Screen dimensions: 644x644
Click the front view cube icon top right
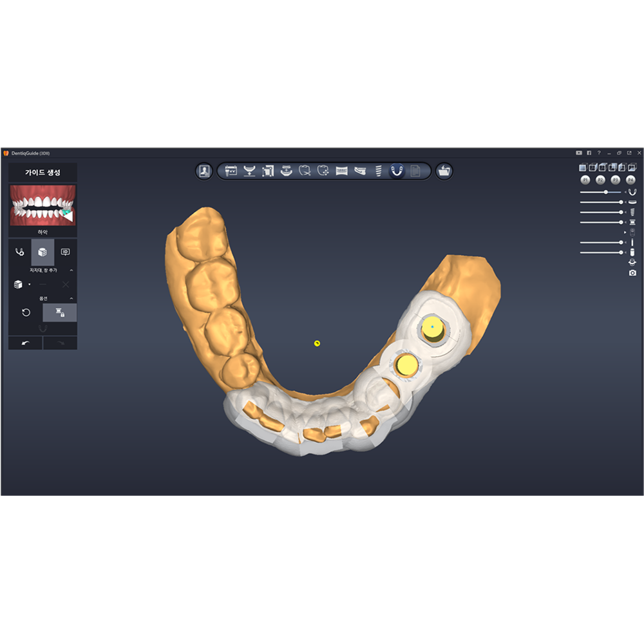pyautogui.click(x=583, y=167)
